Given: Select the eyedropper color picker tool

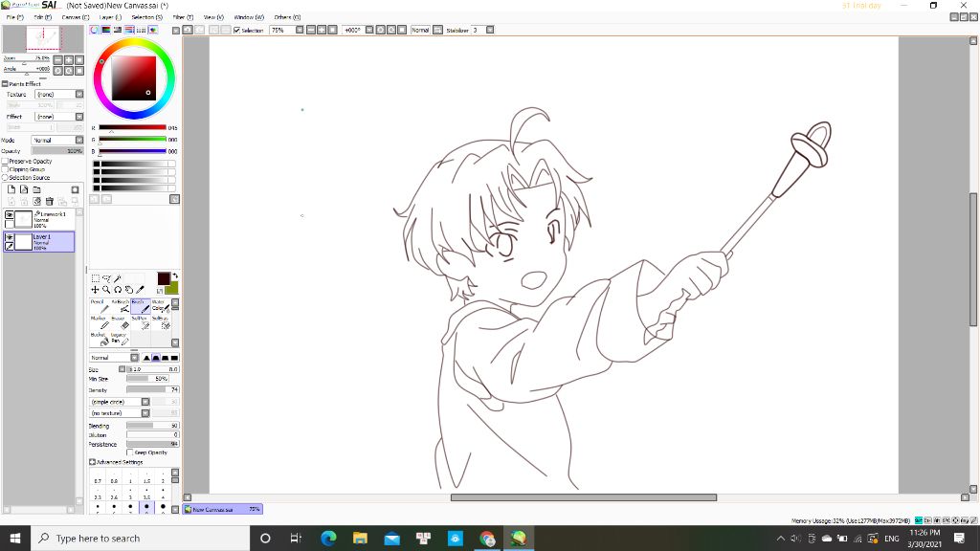Looking at the screenshot, I should pos(140,290).
